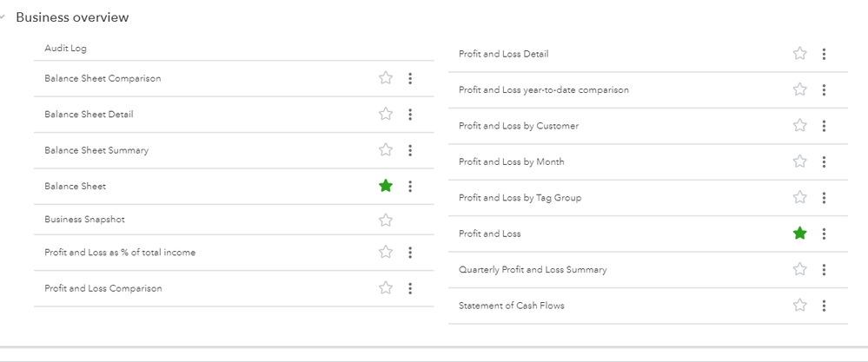Screen dimensions: 868x362
Task: Open more options for Quarterly Profit and Loss Summary
Action: tap(824, 269)
